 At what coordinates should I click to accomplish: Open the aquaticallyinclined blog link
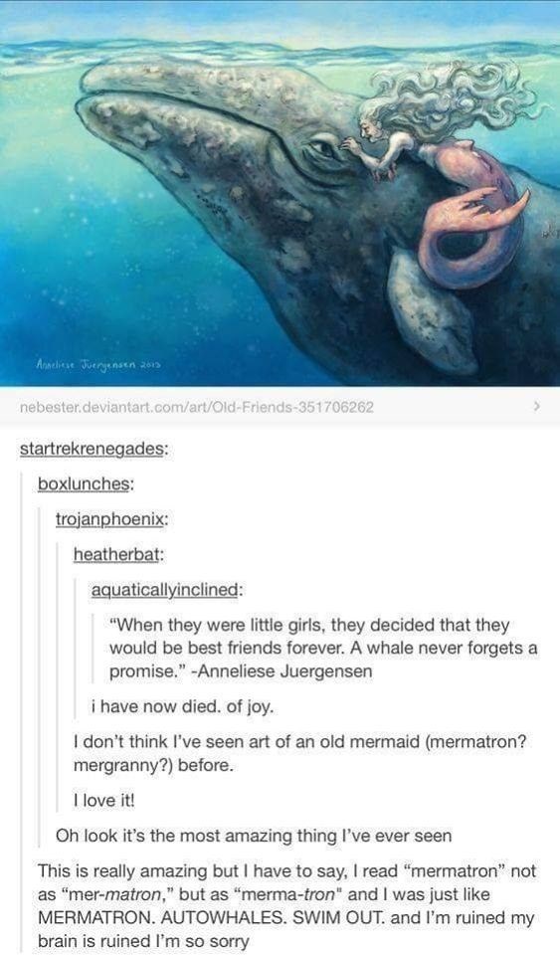165,590
